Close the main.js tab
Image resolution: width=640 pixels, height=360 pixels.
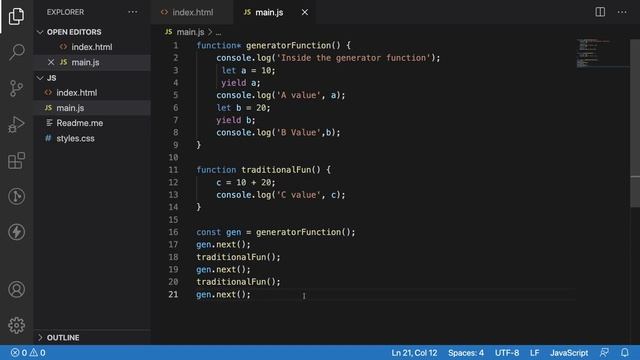[x=305, y=12]
